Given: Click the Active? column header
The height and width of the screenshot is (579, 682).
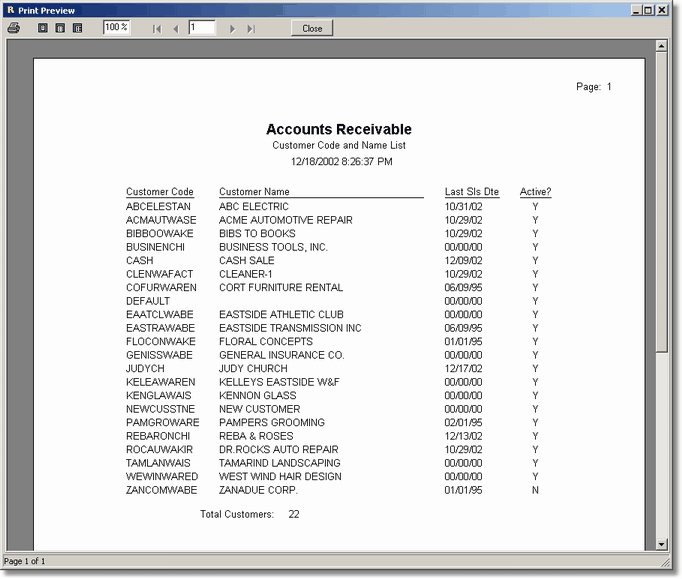Looking at the screenshot, I should (535, 192).
